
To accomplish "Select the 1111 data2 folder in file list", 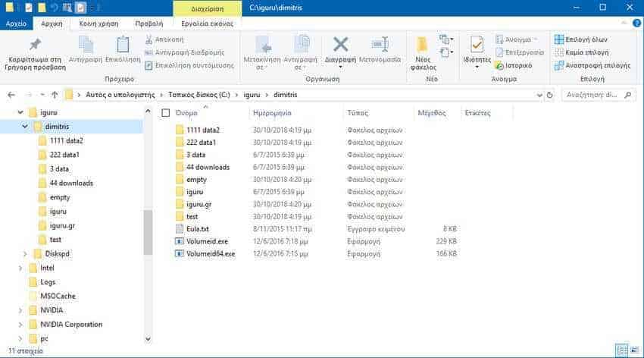I will point(203,130).
